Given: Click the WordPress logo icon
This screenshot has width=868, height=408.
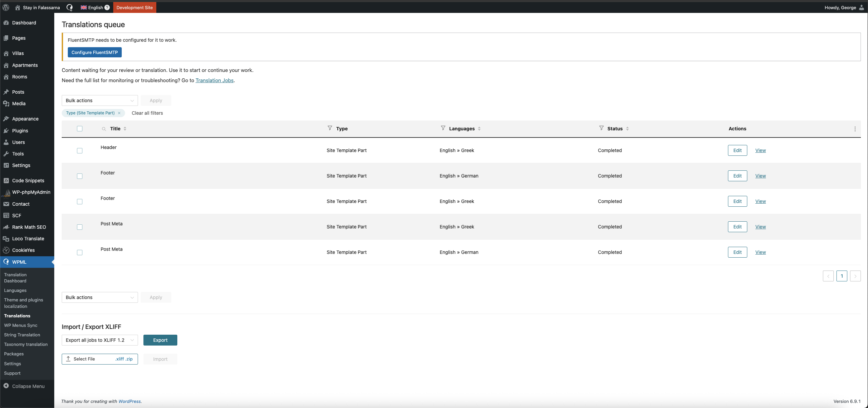Looking at the screenshot, I should pos(6,7).
